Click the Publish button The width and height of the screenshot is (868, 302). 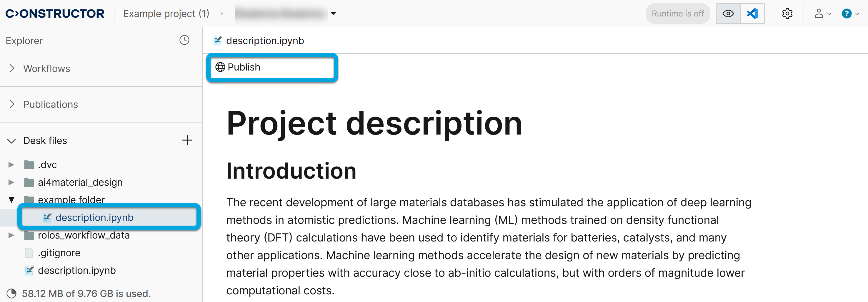[x=271, y=67]
